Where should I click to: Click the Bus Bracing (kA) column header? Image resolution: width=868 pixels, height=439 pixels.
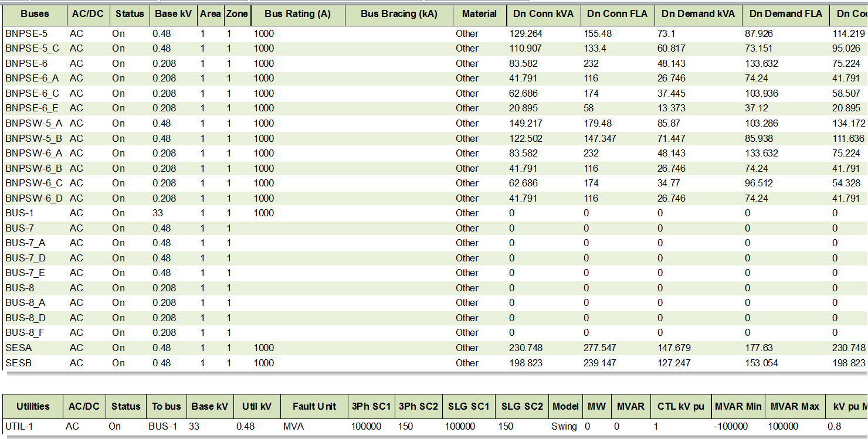pos(399,14)
